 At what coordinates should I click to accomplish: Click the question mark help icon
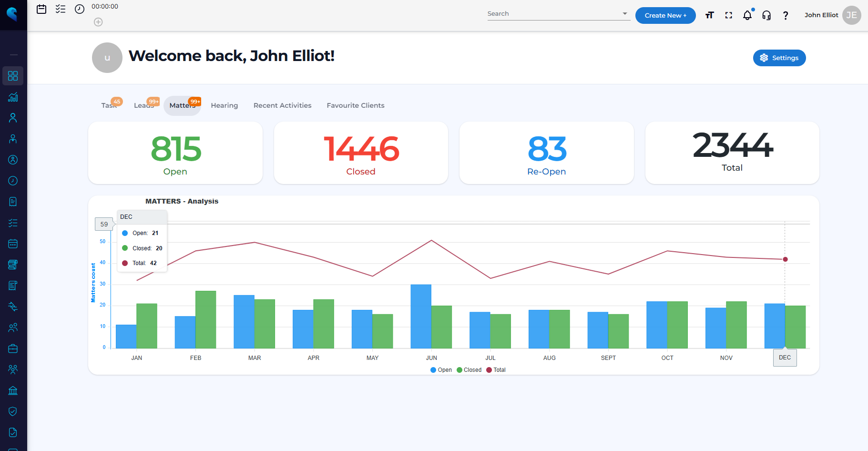point(786,15)
